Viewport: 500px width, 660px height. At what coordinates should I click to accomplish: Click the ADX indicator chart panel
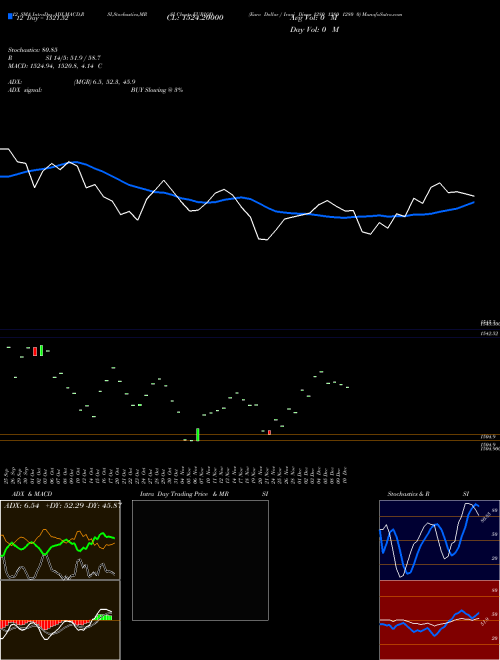(x=60, y=540)
